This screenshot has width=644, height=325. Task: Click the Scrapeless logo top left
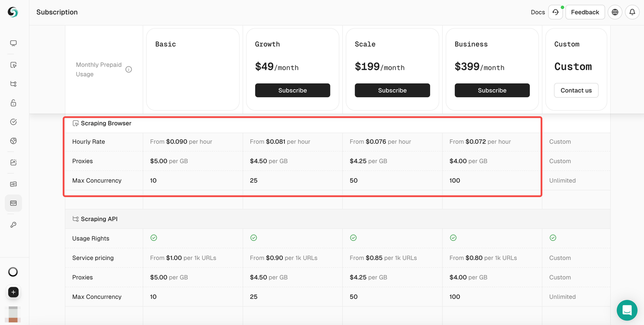coord(13,12)
